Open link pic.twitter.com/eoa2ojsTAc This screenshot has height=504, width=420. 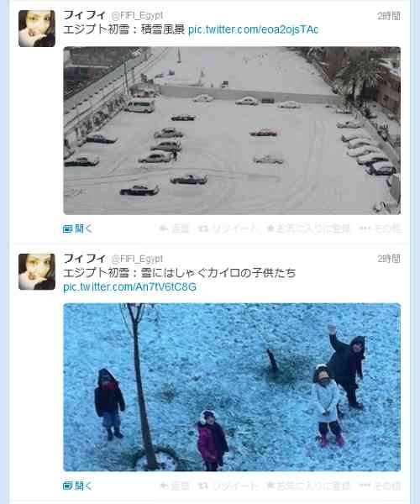point(253,29)
